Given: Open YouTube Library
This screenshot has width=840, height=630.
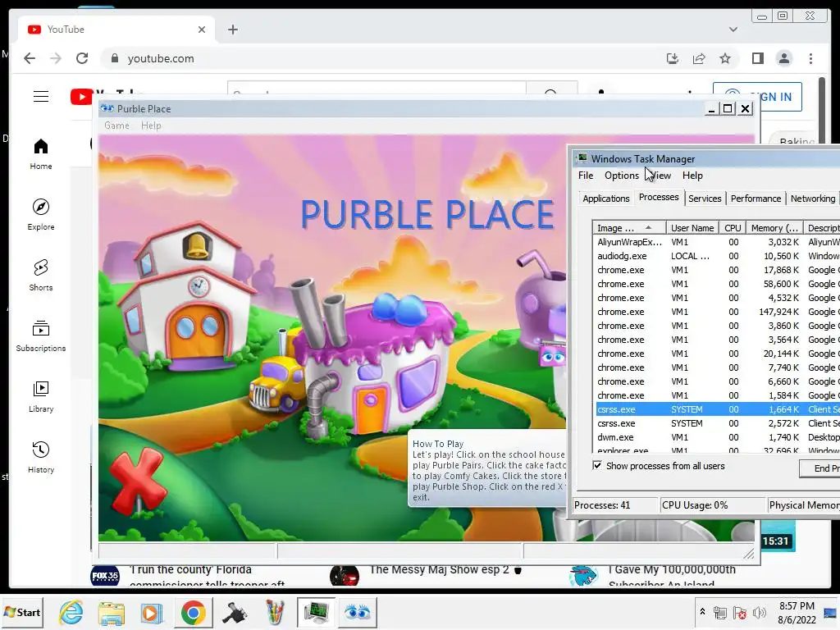Looking at the screenshot, I should pos(41,396).
